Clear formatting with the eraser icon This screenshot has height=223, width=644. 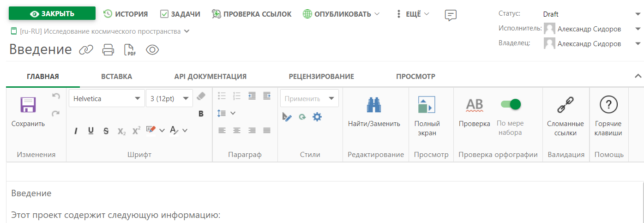(201, 96)
